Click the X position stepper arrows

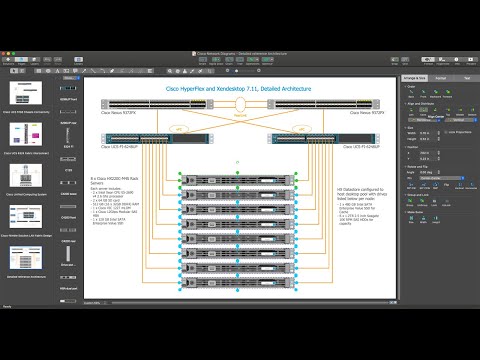tap(439, 153)
